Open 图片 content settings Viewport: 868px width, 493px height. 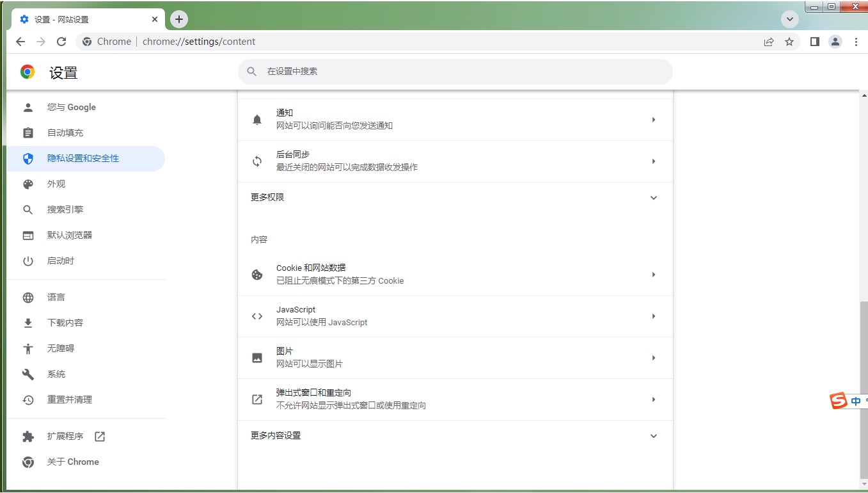[455, 358]
